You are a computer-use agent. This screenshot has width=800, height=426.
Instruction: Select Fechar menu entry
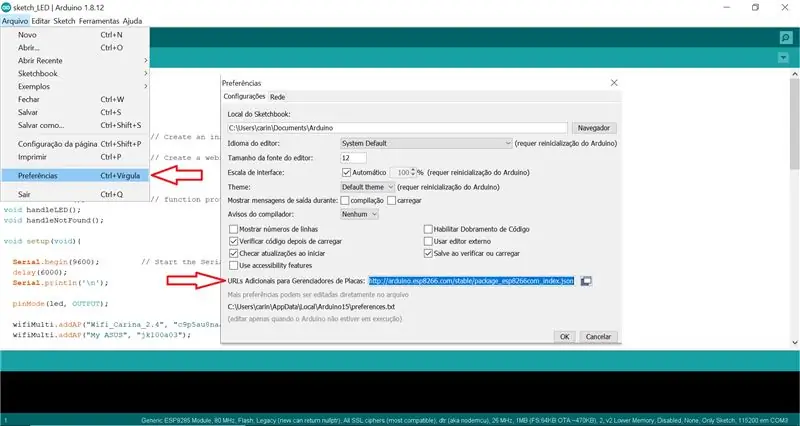click(74, 99)
